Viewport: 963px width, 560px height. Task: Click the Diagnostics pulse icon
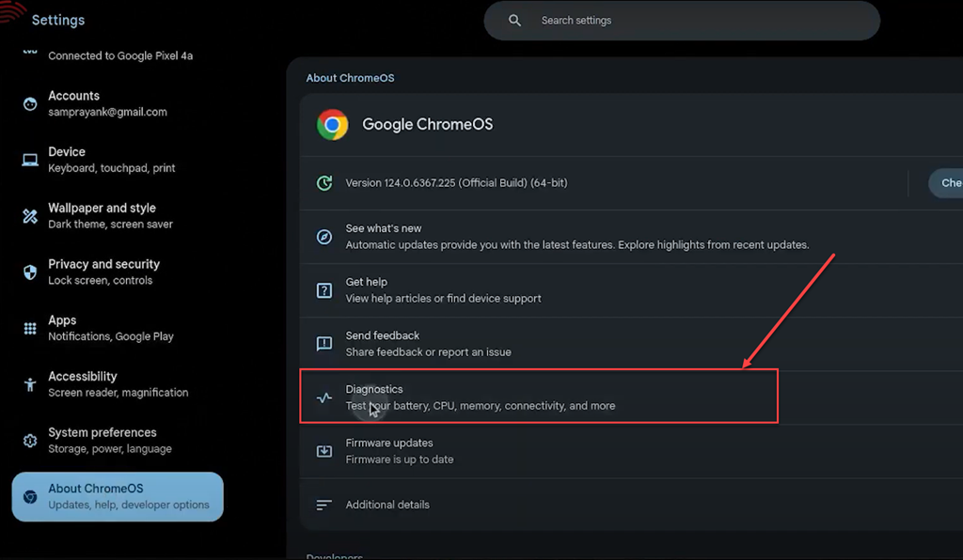(x=324, y=397)
